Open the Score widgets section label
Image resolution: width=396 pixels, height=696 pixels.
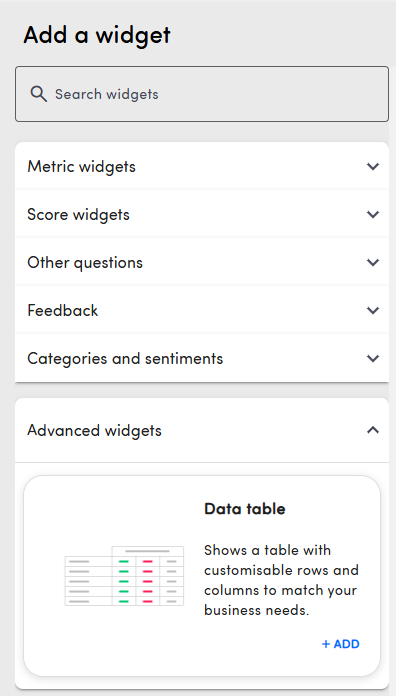pyautogui.click(x=79, y=215)
